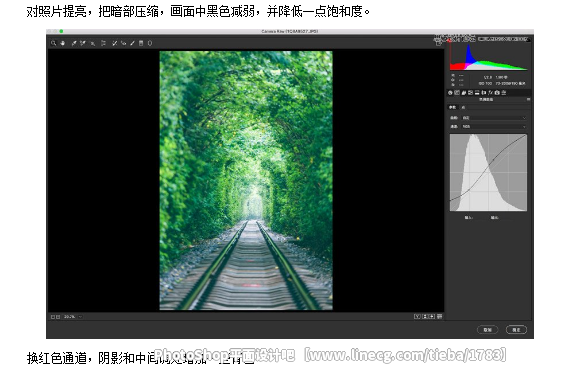Select the Zoom magnifier tool
Screen dimensions: 562x374
53,43
